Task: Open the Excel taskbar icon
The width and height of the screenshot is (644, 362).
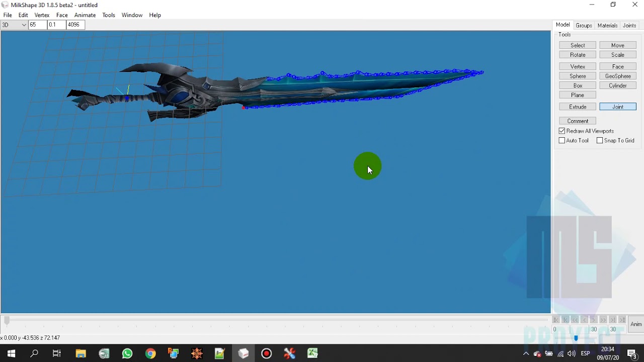Action: point(313,353)
